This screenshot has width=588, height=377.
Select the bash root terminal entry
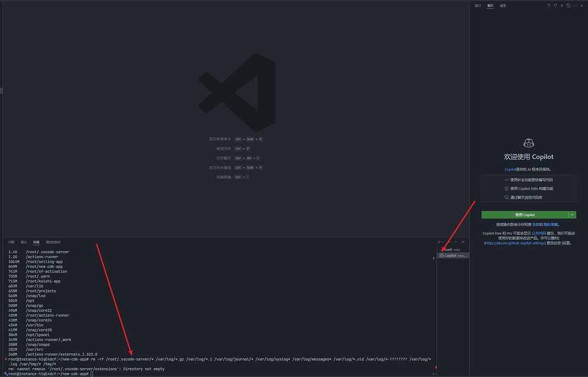pyautogui.click(x=453, y=250)
